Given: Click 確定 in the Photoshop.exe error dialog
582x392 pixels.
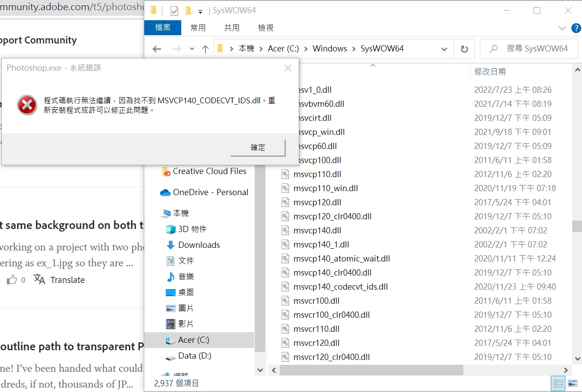Looking at the screenshot, I should pyautogui.click(x=258, y=148).
